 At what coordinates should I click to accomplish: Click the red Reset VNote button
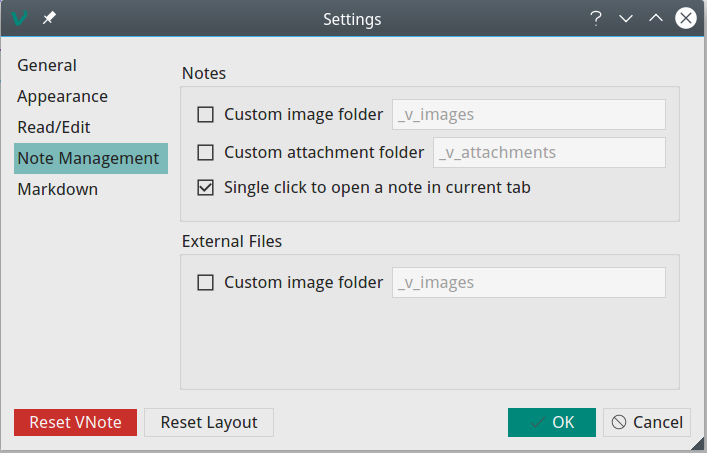pos(75,422)
